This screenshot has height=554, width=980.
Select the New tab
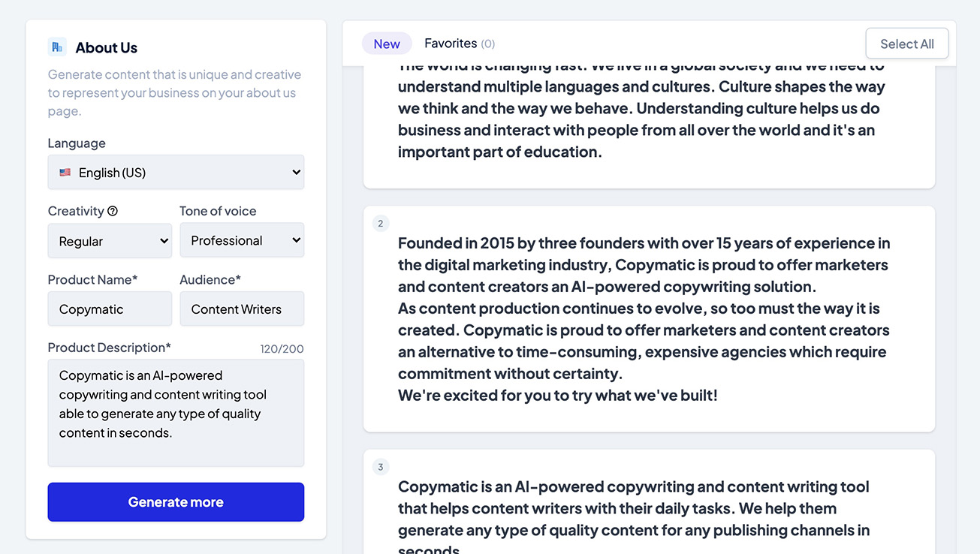(387, 43)
